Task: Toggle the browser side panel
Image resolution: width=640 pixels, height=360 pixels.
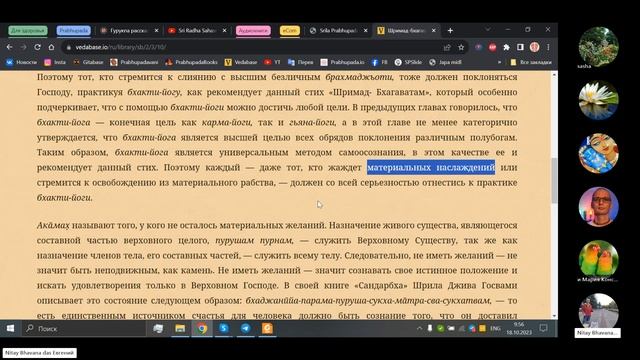Action: [520, 47]
